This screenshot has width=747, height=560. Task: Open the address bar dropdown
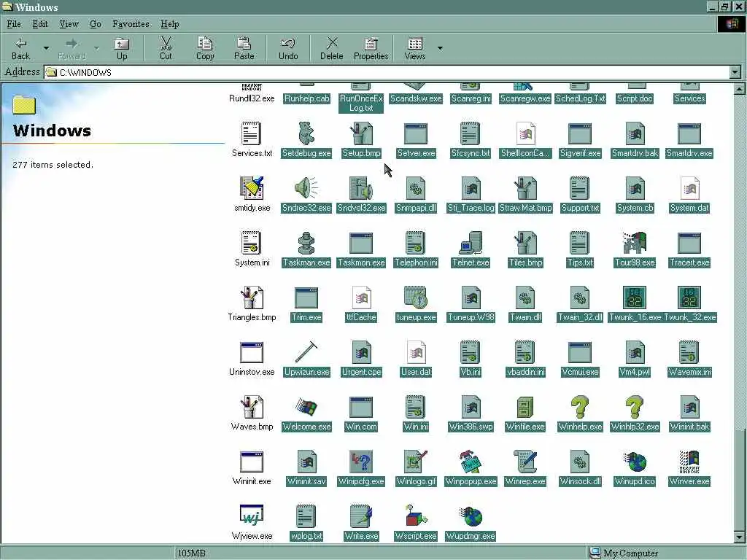(x=735, y=72)
